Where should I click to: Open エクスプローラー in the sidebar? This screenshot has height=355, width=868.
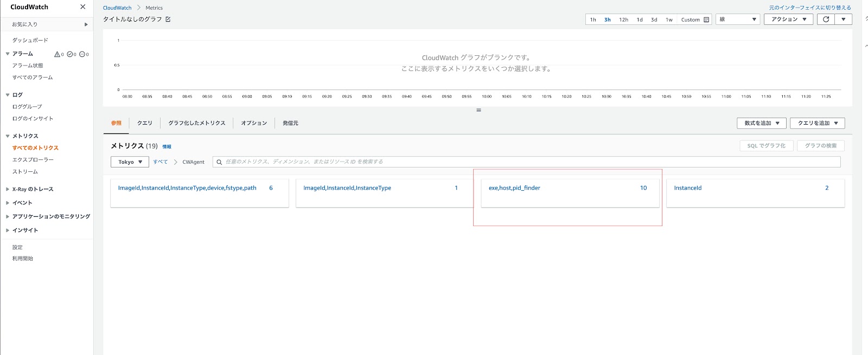(33, 160)
